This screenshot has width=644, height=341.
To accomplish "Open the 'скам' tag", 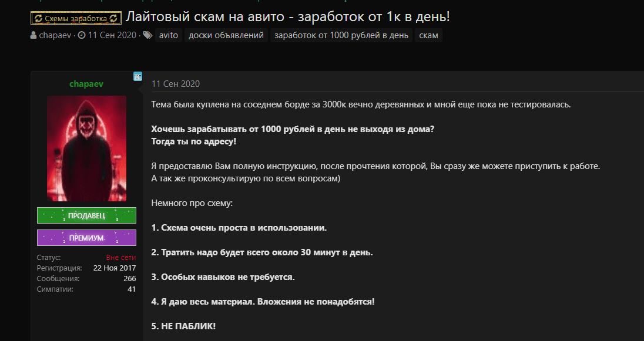I will tap(429, 35).
